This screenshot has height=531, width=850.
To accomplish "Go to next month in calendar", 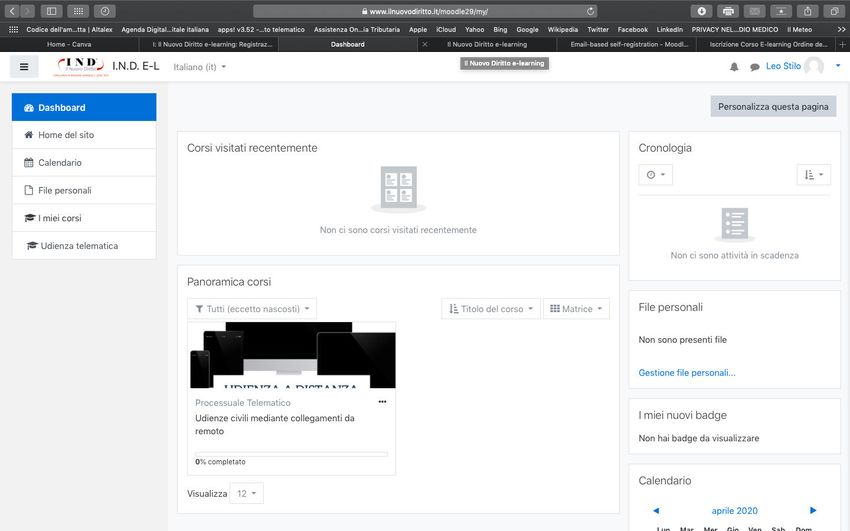I will pos(813,510).
